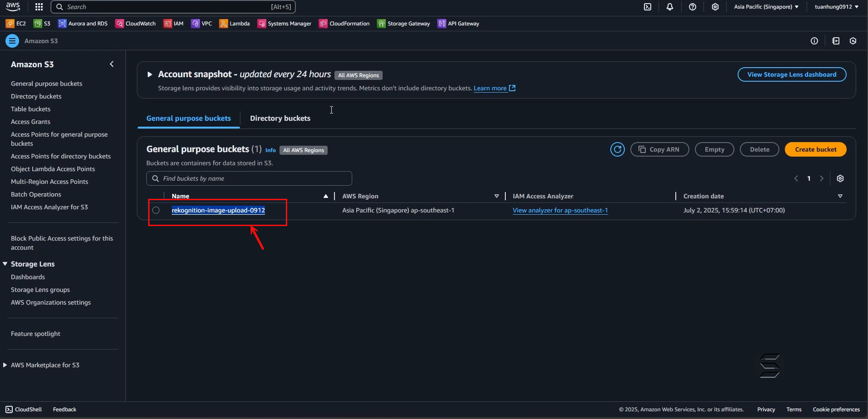
Task: Go to previous page of buckets
Action: [796, 178]
